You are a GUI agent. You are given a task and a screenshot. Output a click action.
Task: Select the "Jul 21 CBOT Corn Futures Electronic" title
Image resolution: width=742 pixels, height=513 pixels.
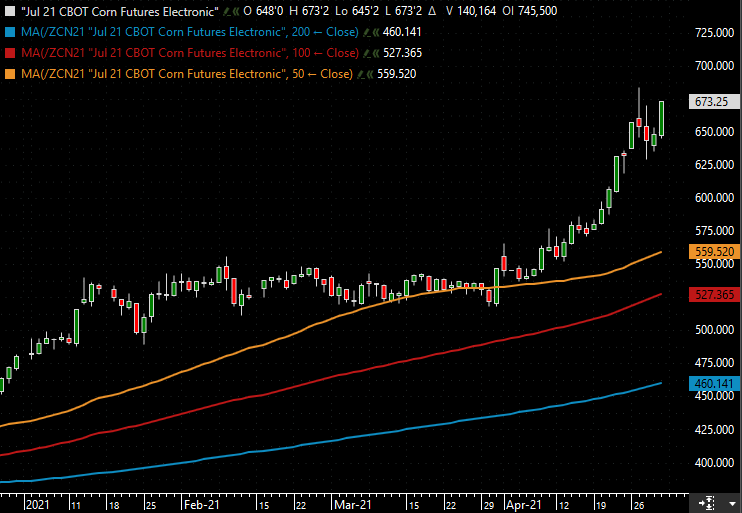click(120, 11)
